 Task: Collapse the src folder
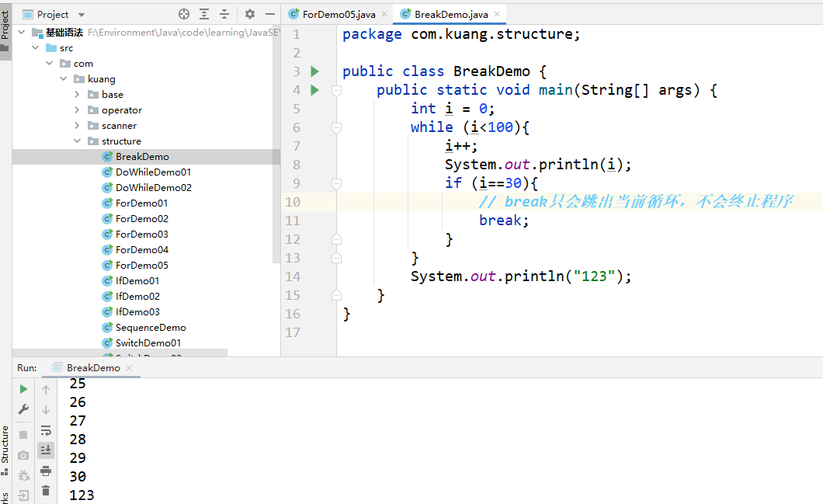click(36, 48)
